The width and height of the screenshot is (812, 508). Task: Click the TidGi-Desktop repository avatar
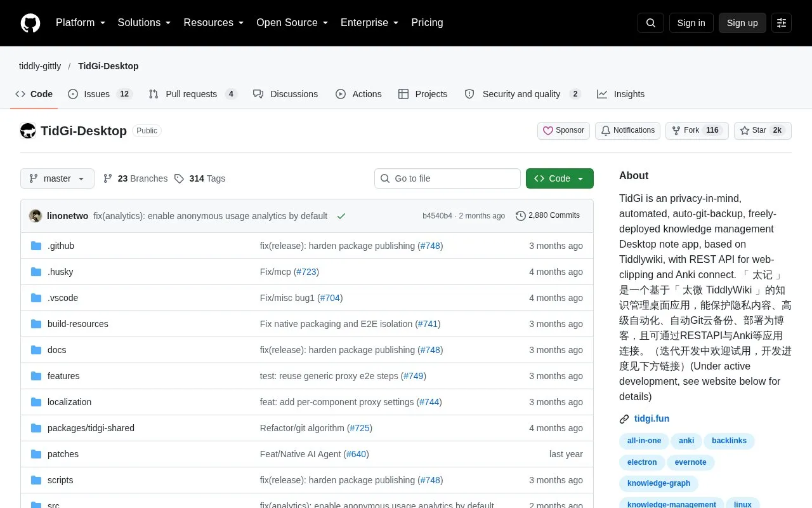(28, 131)
